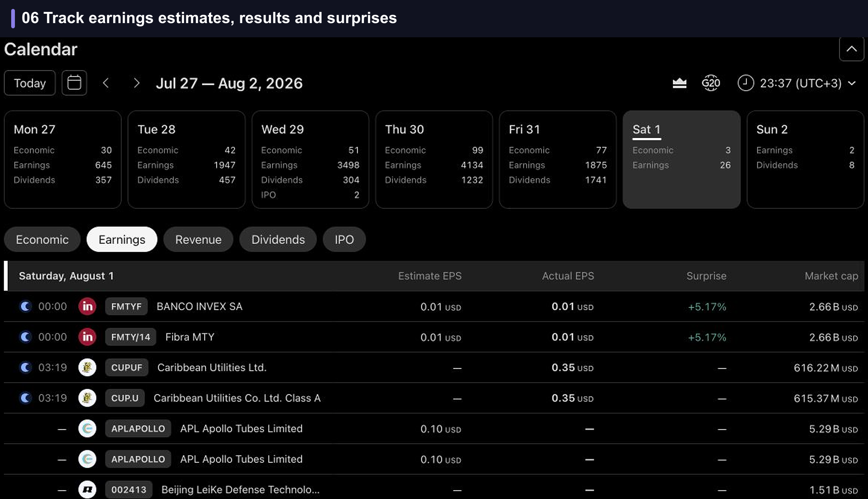Switch to the Economic tab
Image resolution: width=868 pixels, height=499 pixels.
tap(42, 239)
